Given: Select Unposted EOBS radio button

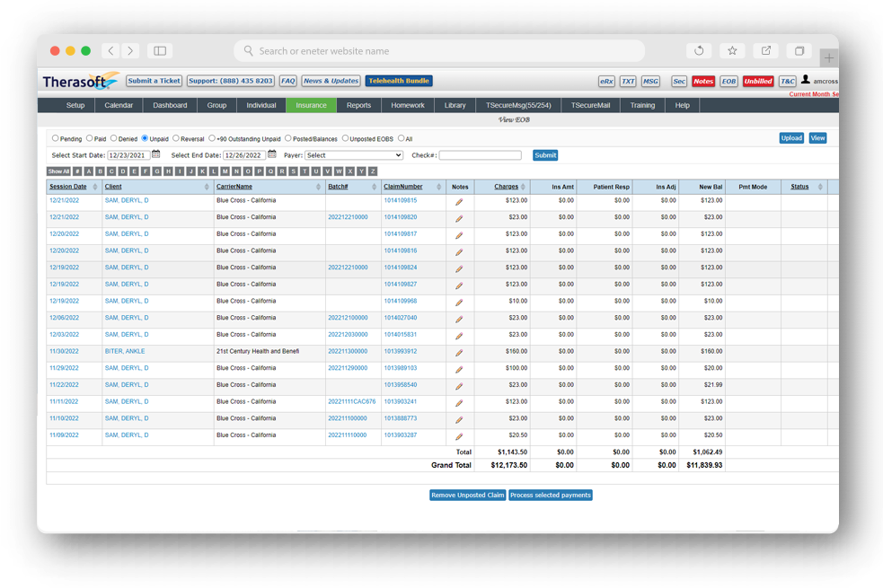Looking at the screenshot, I should (x=345, y=138).
